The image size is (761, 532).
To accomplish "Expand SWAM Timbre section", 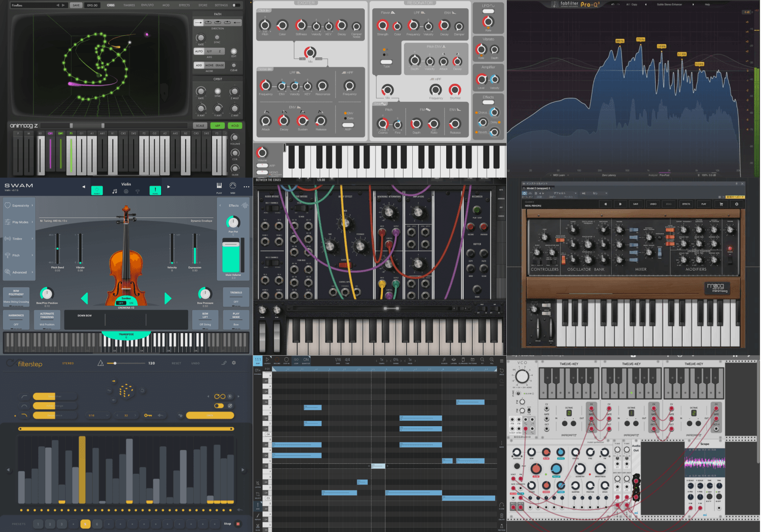I will [19, 239].
